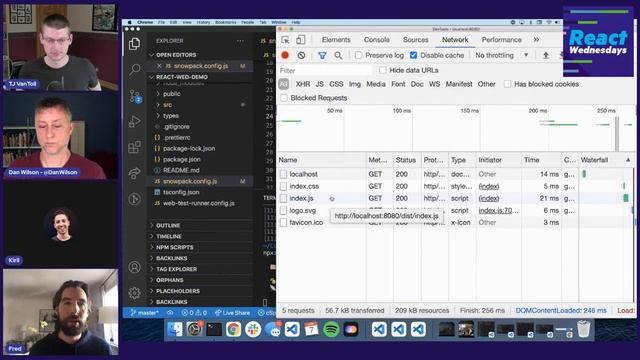Image resolution: width=640 pixels, height=360 pixels.
Task: Sort by the Waterfall column header
Action: point(606,160)
